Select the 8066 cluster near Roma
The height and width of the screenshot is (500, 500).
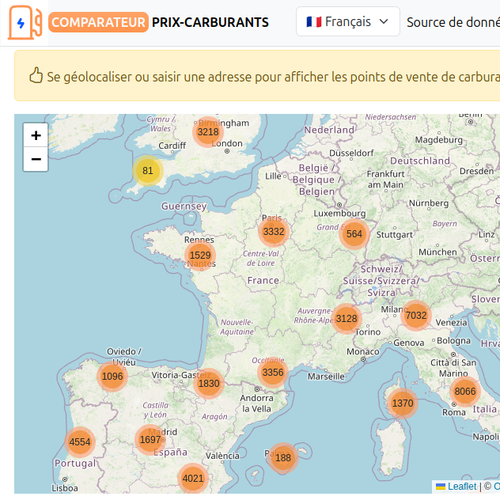point(465,391)
